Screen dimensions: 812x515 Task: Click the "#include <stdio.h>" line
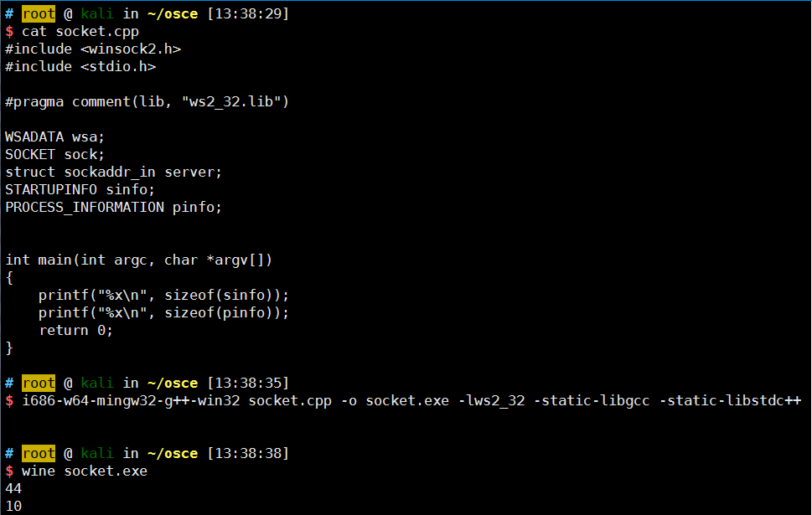click(80, 67)
